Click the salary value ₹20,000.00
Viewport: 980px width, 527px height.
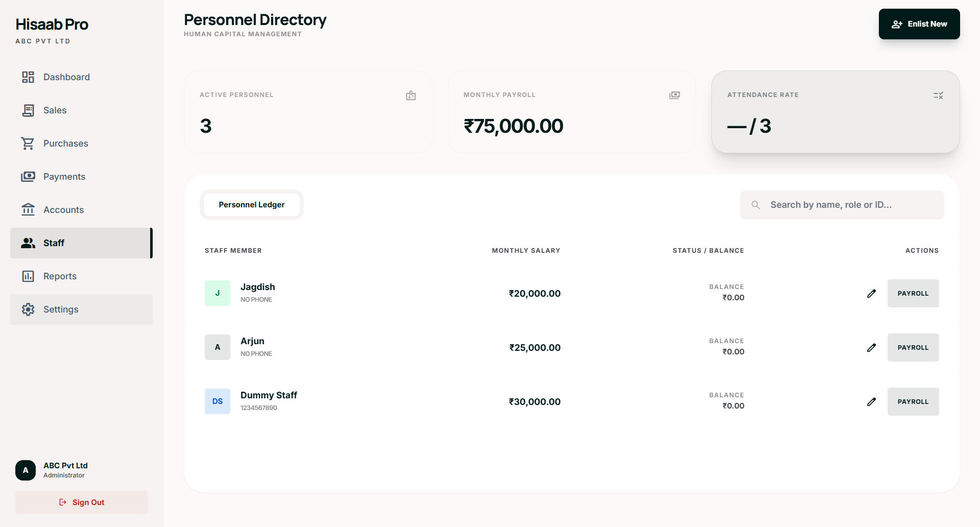(535, 294)
